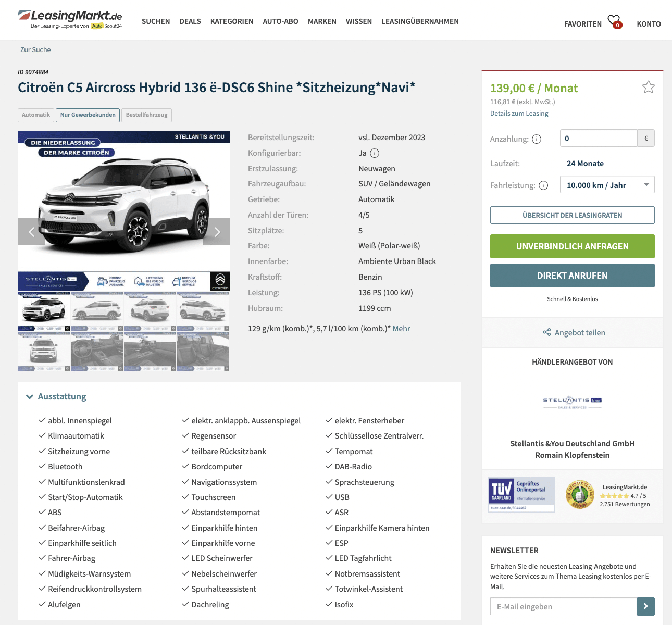Image resolution: width=672 pixels, height=625 pixels.
Task: Open the TÜV Saarland certification badge
Action: click(521, 495)
